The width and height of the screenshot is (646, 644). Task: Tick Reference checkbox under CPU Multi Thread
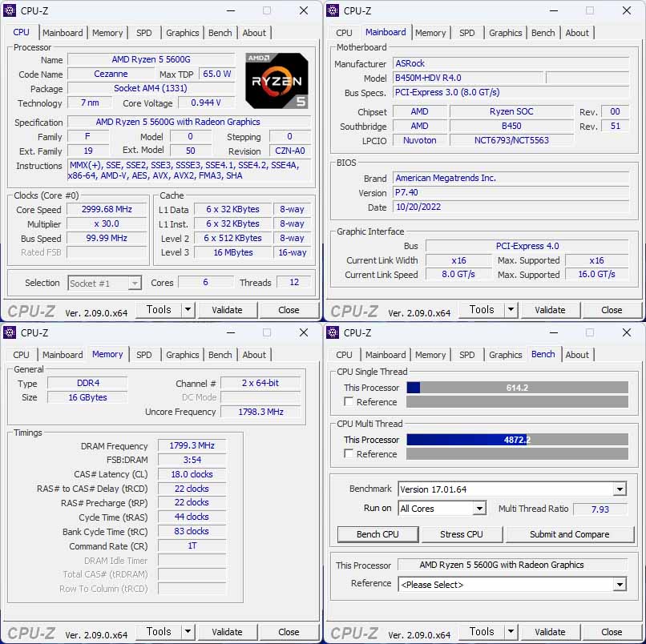coord(349,454)
